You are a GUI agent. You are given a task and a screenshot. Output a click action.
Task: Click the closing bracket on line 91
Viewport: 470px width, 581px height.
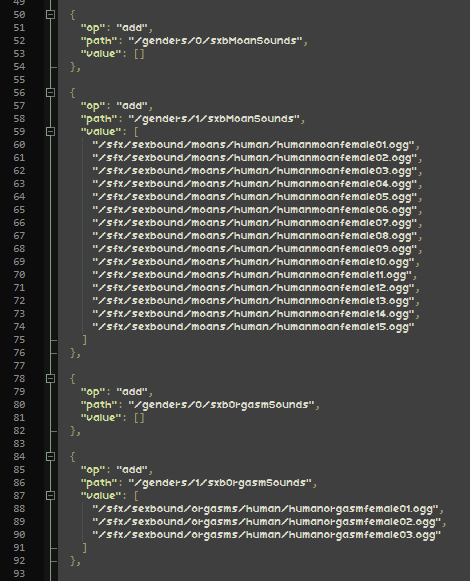[85, 548]
